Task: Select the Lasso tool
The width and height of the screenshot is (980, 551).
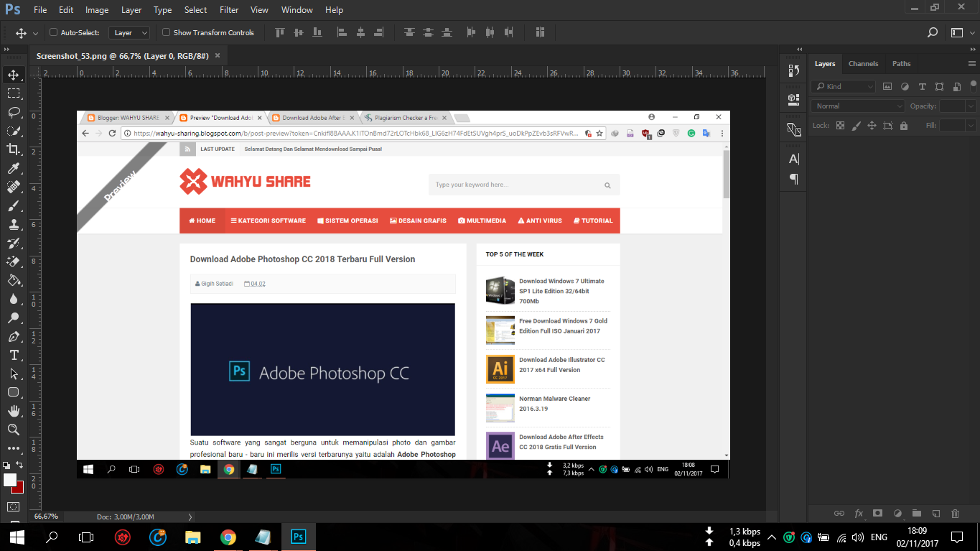Action: point(13,112)
